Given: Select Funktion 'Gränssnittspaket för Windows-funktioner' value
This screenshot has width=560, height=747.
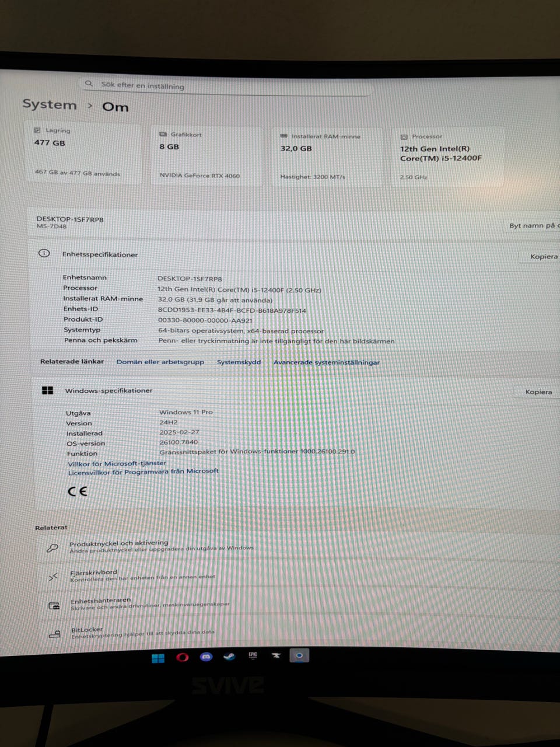Looking at the screenshot, I should tap(257, 451).
